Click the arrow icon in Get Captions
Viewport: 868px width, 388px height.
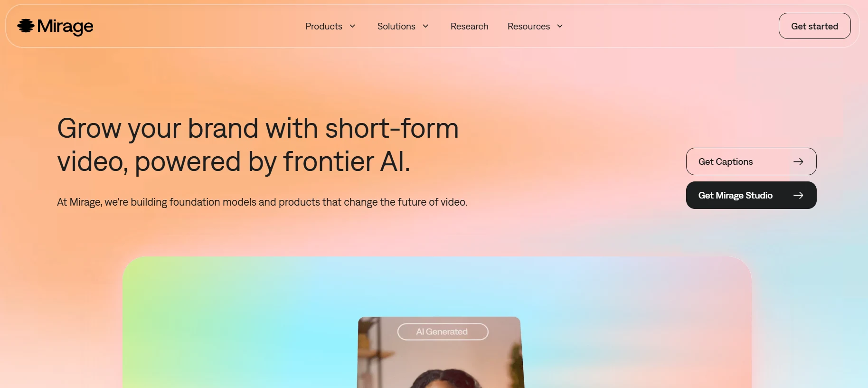pos(798,161)
